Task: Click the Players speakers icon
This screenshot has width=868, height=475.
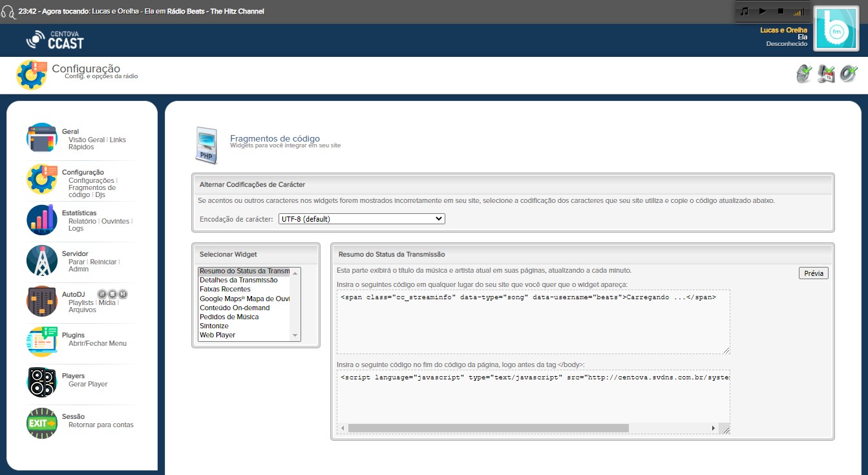Action: 42,382
